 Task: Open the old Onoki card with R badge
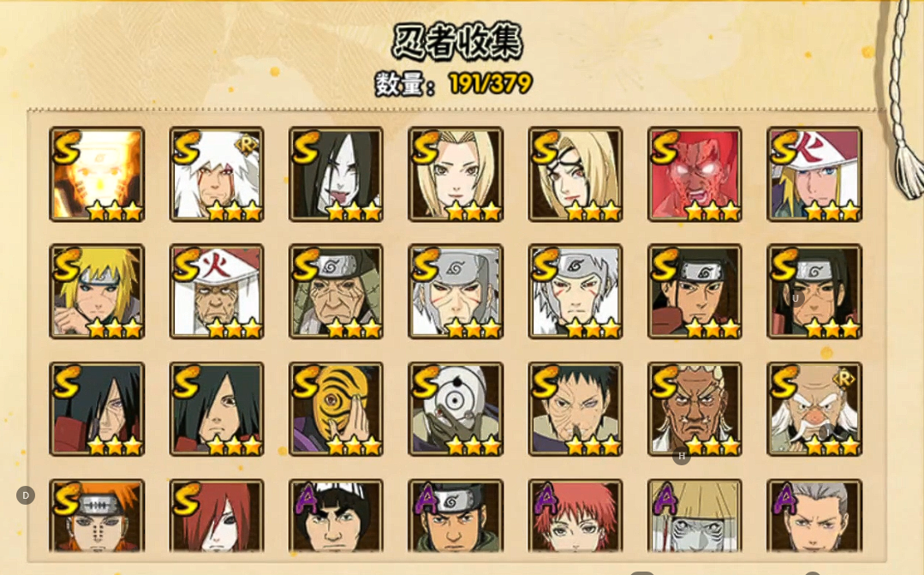[x=814, y=410]
